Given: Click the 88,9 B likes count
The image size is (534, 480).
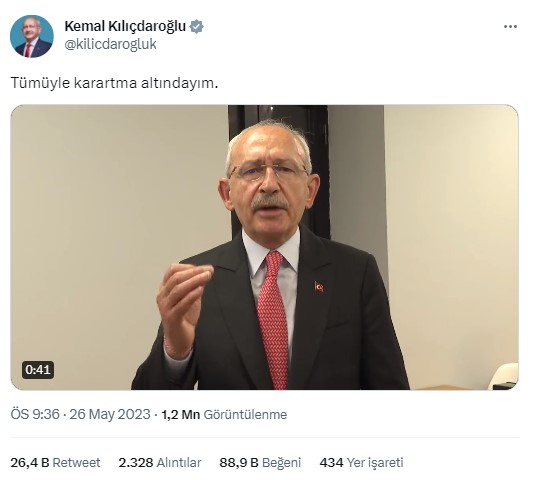Looking at the screenshot, I should (x=239, y=463).
